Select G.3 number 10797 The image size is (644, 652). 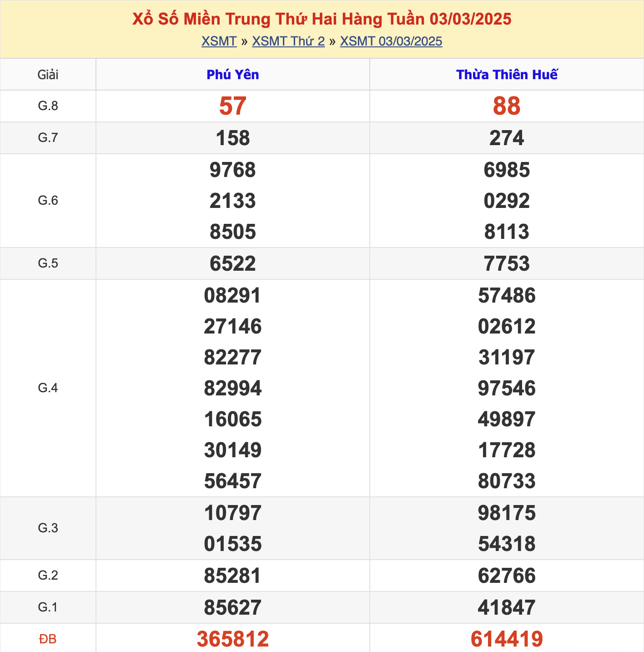(233, 513)
